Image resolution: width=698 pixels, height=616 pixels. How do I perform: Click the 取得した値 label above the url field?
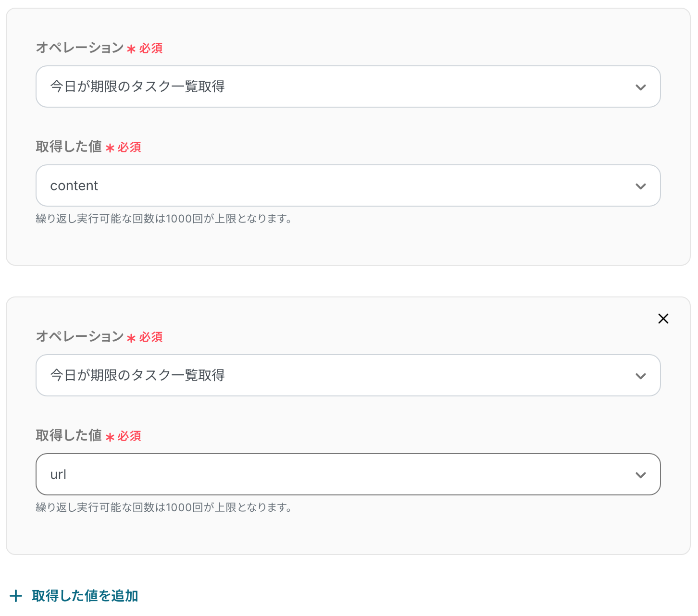point(69,435)
